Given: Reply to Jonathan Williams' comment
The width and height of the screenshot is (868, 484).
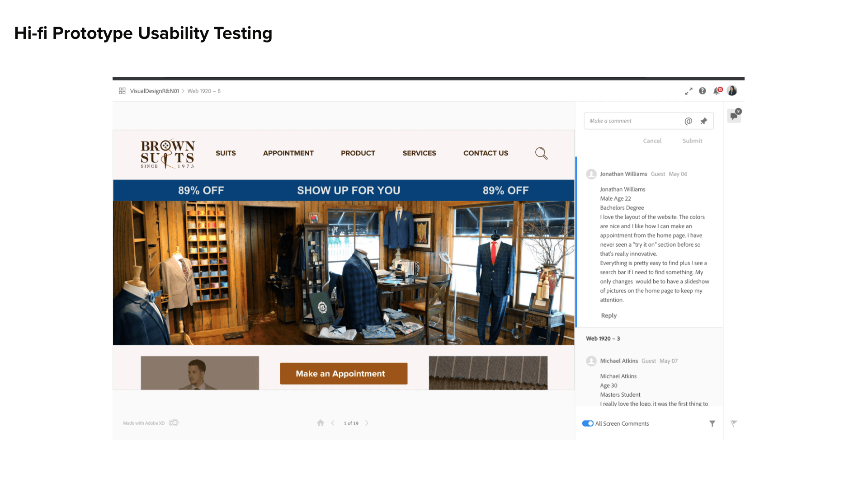Looking at the screenshot, I should 609,315.
